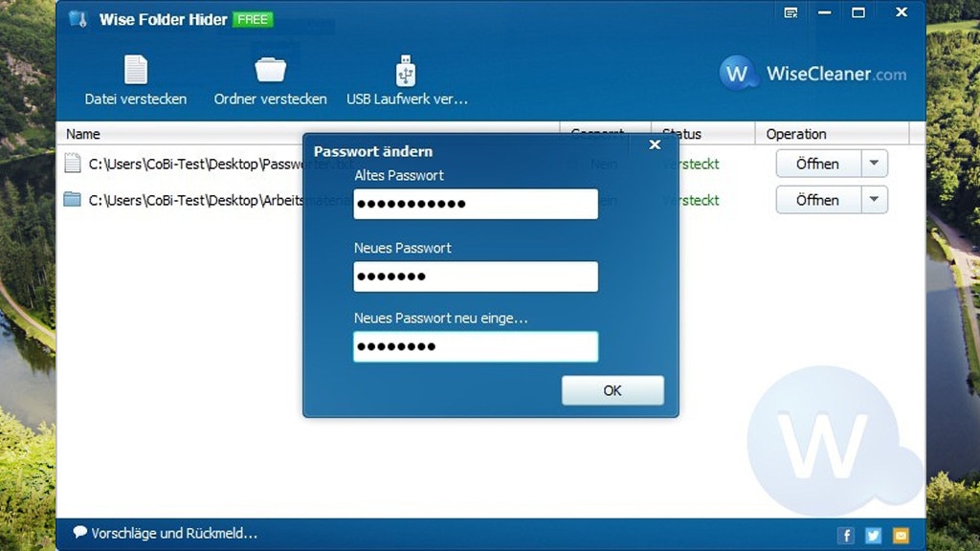Viewport: 980px width, 551px height.
Task: Click the Neues Passwort neu eingeben field
Action: pos(476,346)
